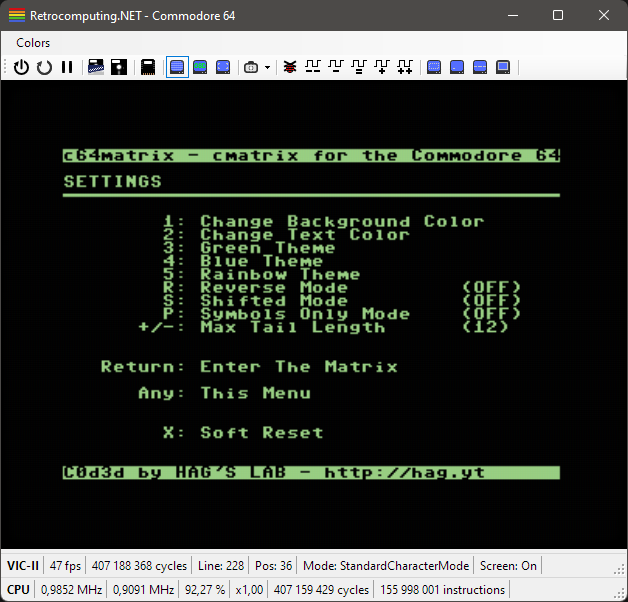Image resolution: width=628 pixels, height=602 pixels.
Task: Click 'Max Tail Length' settings line
Action: click(x=292, y=327)
